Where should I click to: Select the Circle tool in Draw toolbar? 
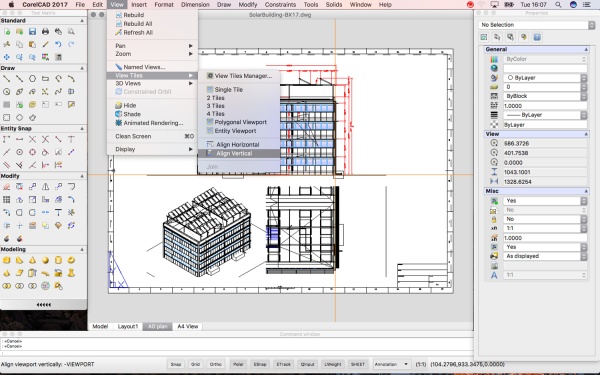point(33,79)
